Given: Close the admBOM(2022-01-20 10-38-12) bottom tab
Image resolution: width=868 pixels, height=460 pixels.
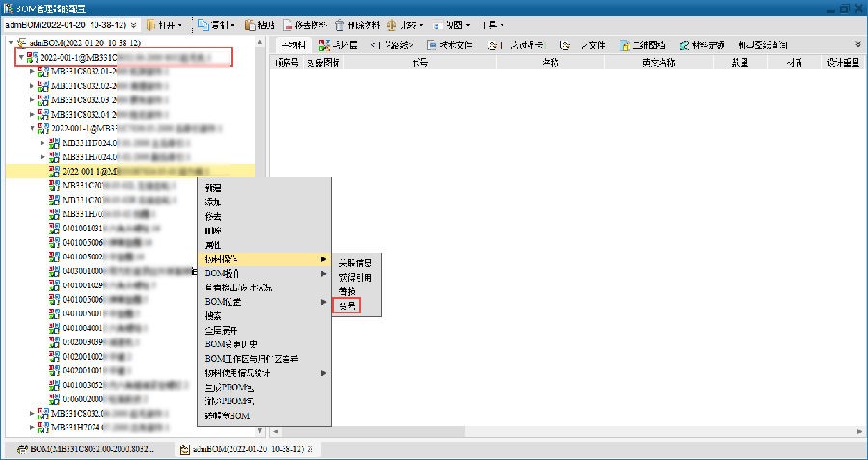Looking at the screenshot, I should tap(308, 449).
